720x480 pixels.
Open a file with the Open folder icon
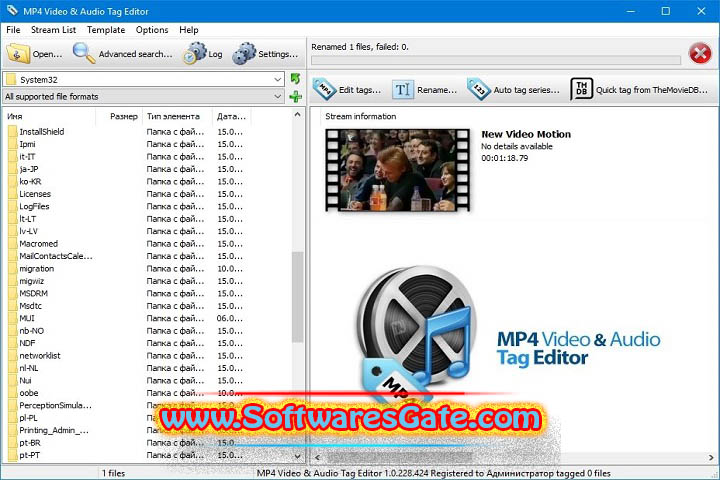[x=18, y=54]
